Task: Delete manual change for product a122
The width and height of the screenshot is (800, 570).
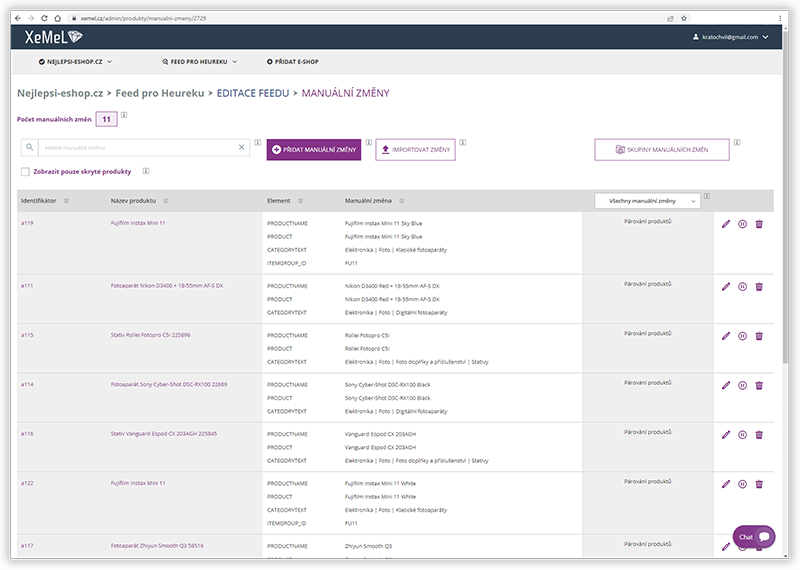Action: tap(759, 484)
